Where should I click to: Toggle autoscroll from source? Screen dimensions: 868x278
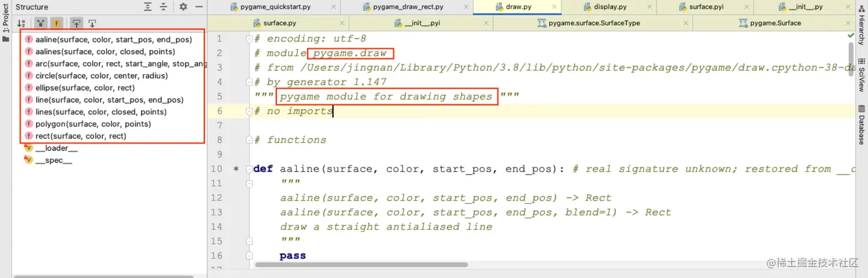[92, 24]
